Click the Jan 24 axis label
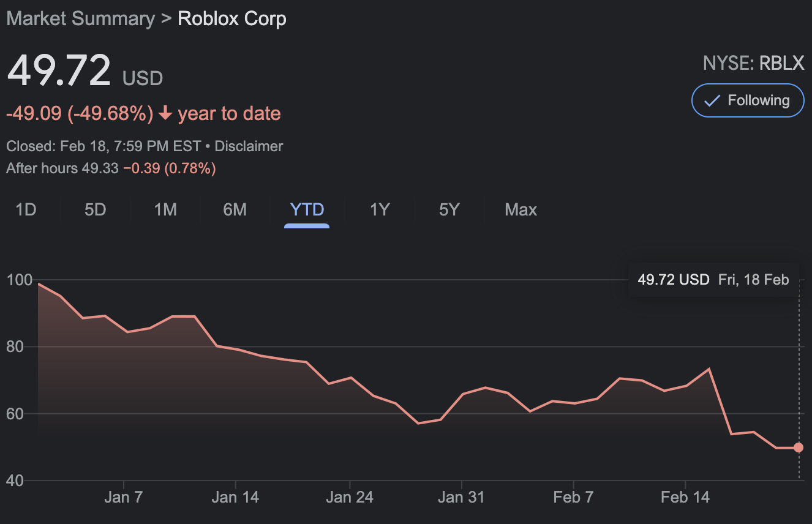The height and width of the screenshot is (524, 812). point(349,497)
